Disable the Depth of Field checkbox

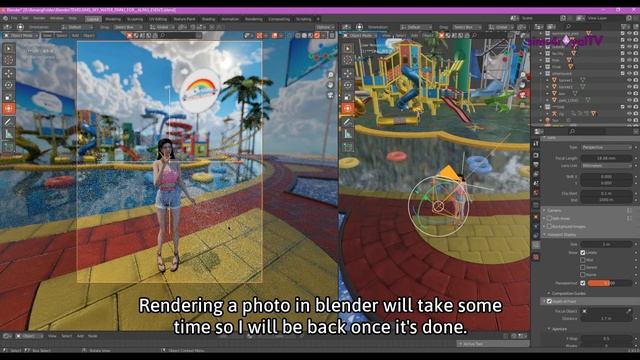549,301
